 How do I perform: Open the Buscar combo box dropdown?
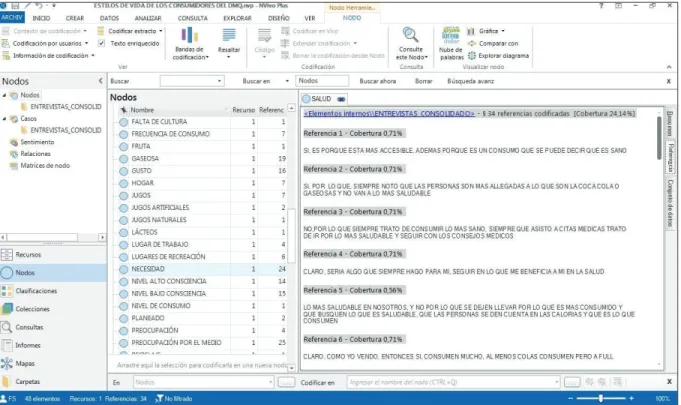[219, 81]
